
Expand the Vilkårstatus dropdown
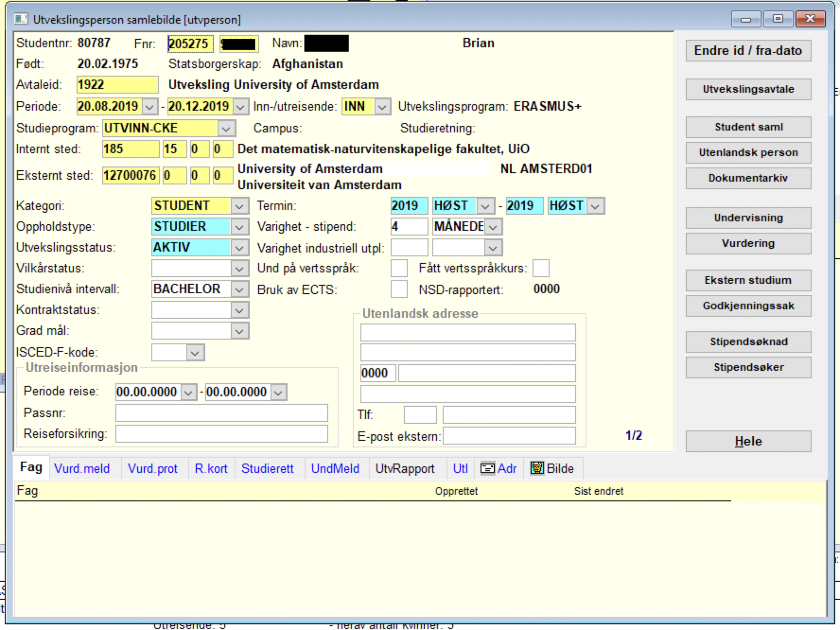239,268
